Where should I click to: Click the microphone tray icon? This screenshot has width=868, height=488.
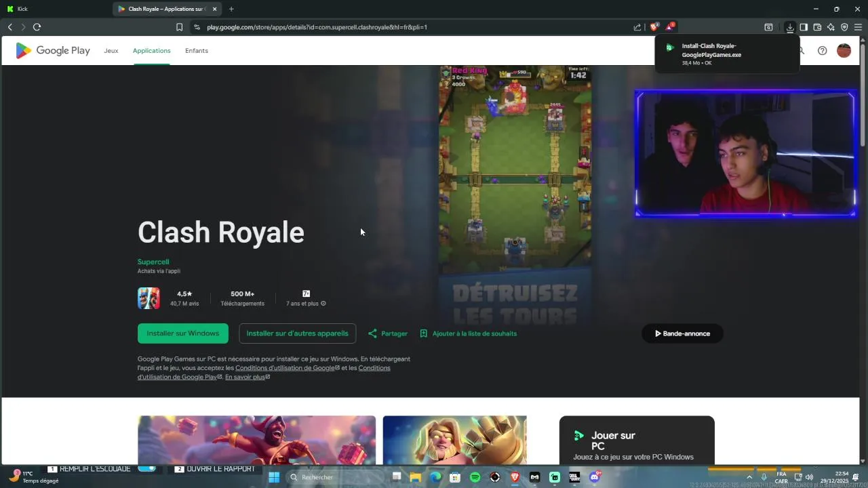pos(764,477)
